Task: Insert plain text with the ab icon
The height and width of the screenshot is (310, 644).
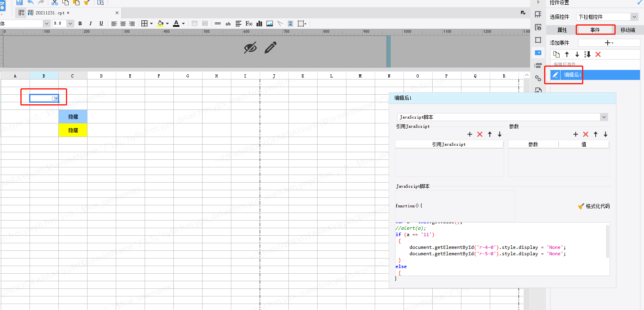Action: point(228,24)
